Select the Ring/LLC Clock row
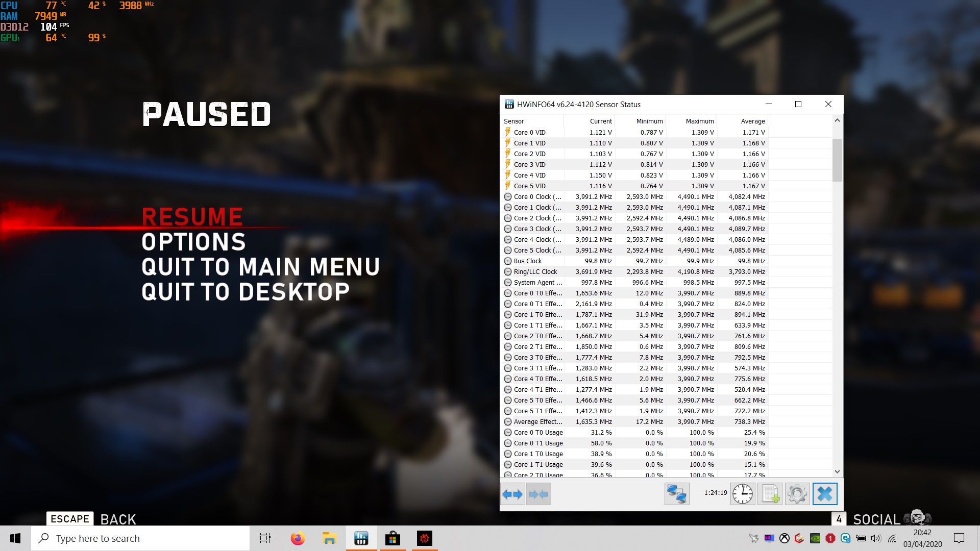 [x=634, y=271]
